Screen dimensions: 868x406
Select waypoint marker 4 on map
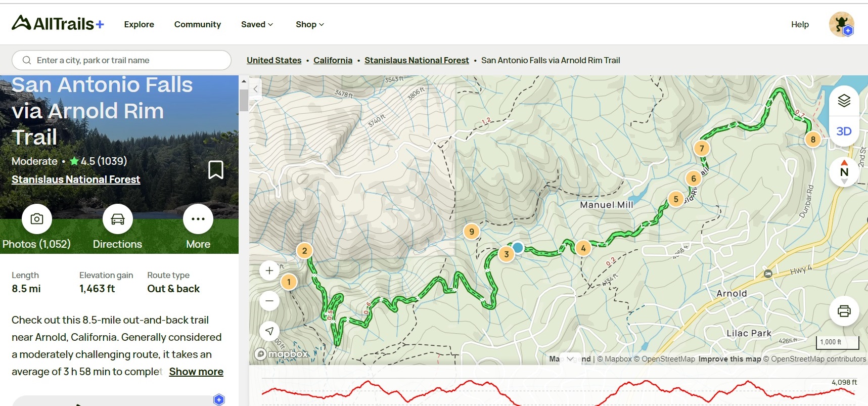583,248
